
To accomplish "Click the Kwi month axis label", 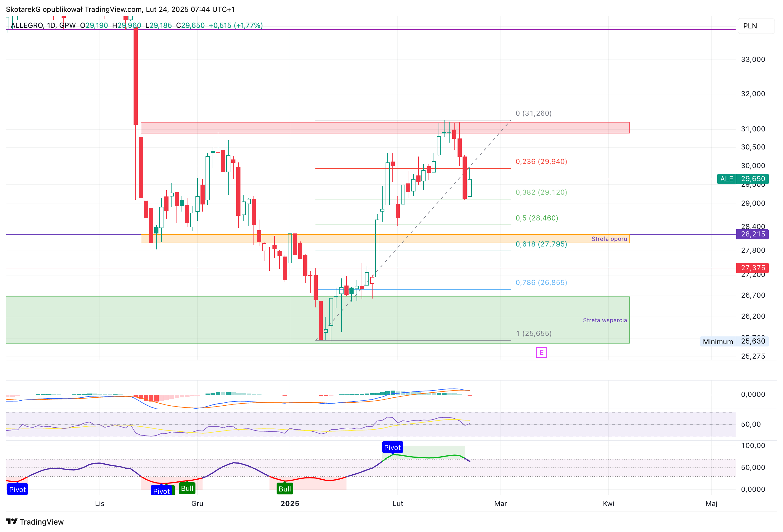I will [x=609, y=503].
